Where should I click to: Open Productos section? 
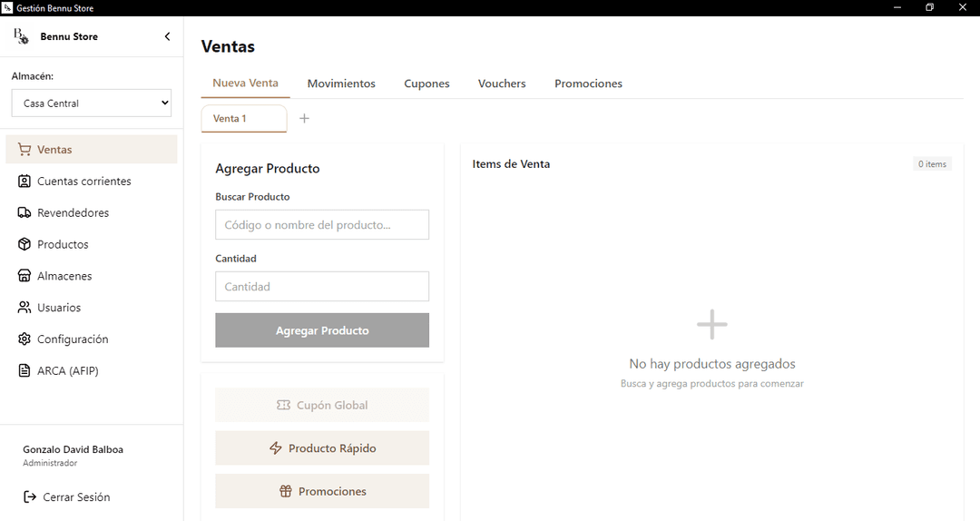click(x=92, y=244)
